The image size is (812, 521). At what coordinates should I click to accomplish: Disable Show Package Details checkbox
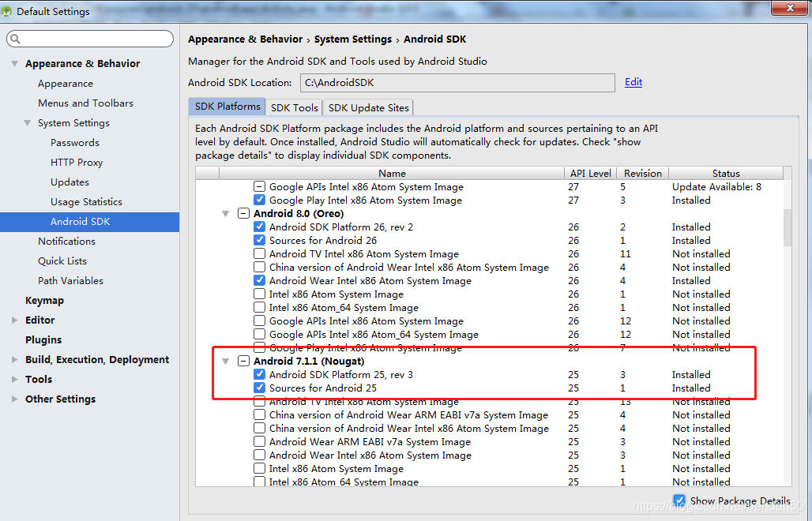tap(679, 500)
